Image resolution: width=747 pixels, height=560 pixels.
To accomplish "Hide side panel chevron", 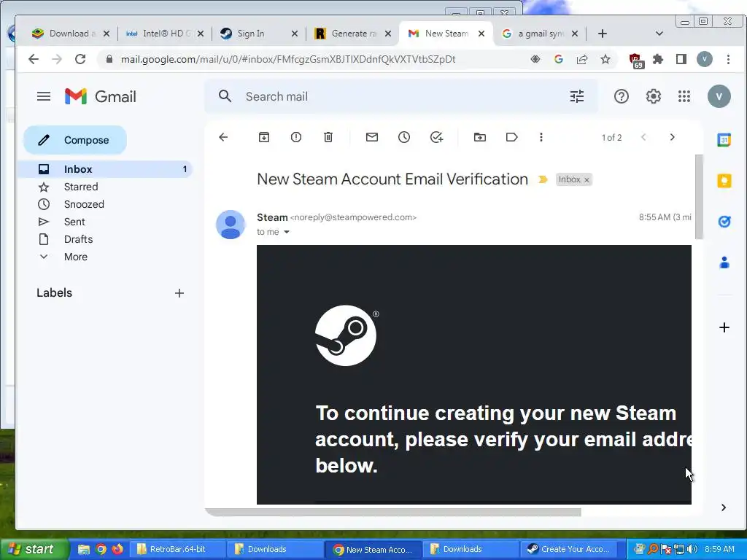I will point(724,507).
